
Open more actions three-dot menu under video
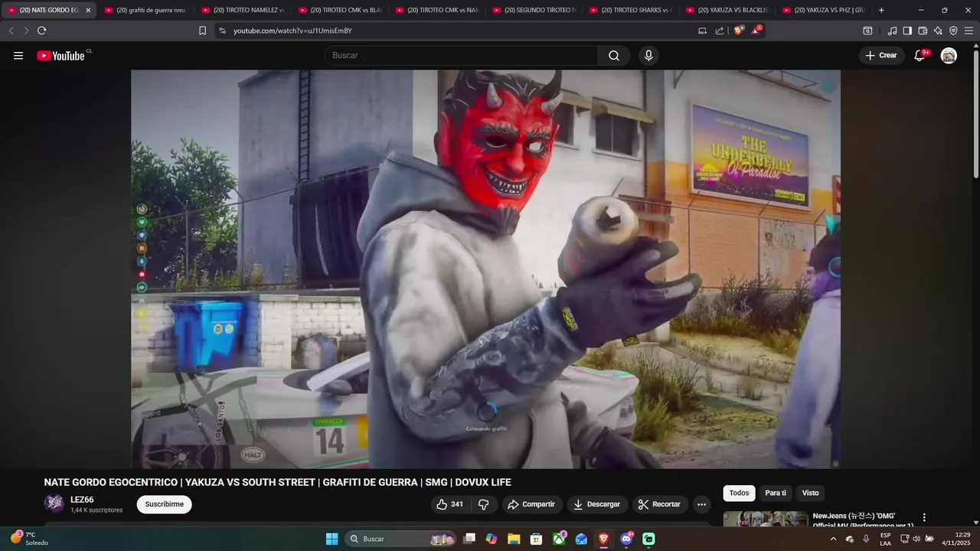(701, 504)
